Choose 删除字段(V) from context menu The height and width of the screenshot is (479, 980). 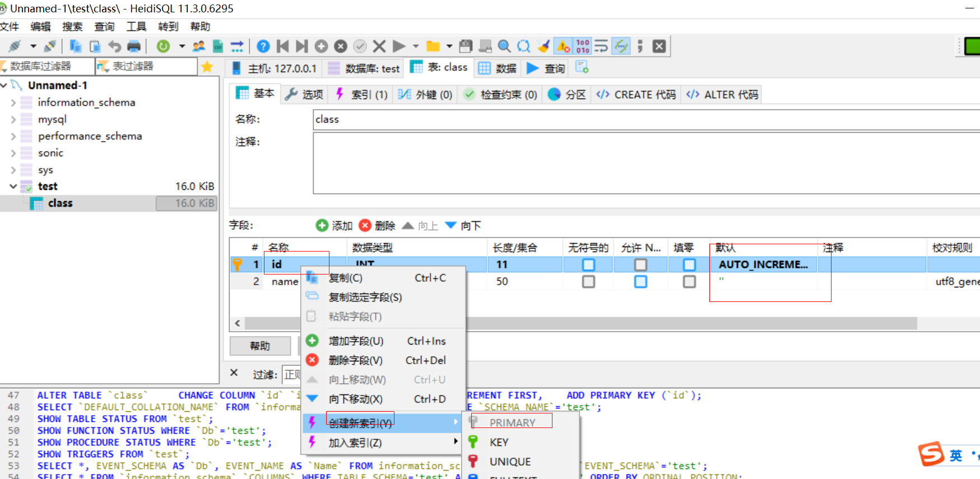coord(384,360)
